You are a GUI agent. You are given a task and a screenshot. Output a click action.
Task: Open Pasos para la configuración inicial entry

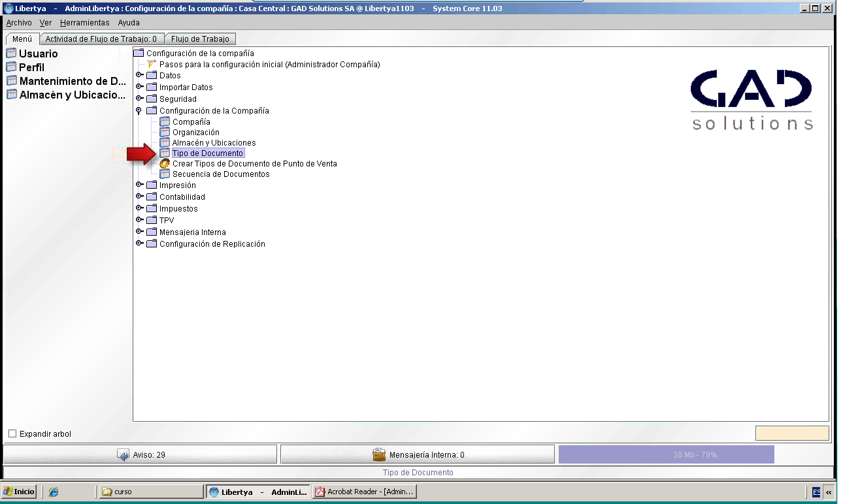(x=269, y=64)
